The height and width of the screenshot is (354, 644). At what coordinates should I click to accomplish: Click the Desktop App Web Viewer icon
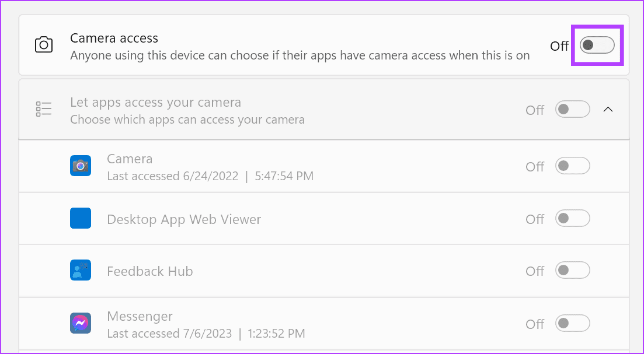[x=80, y=219]
